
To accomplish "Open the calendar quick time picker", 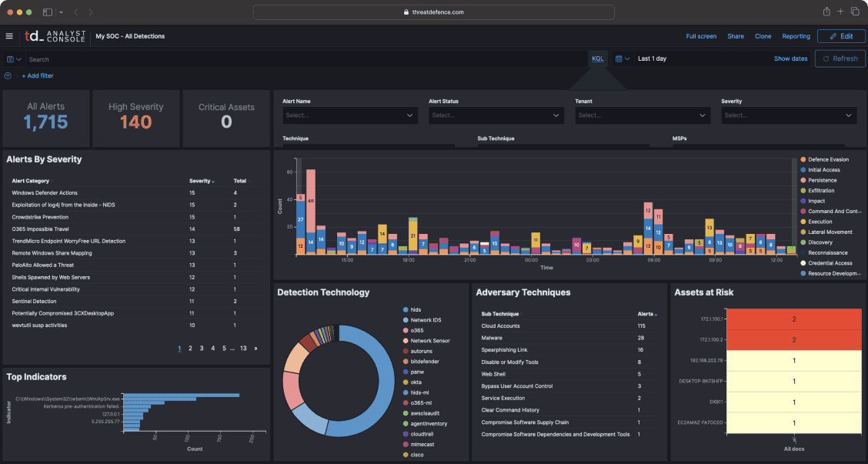I will pos(622,58).
